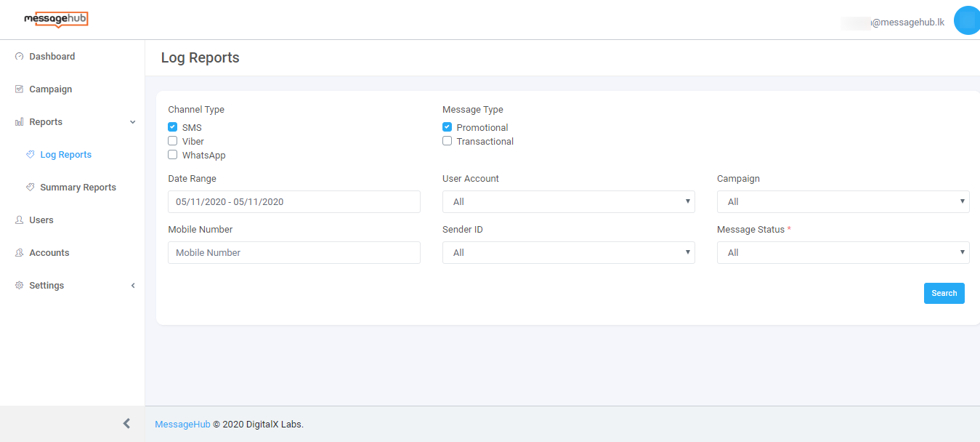Viewport: 980px width, 442px height.
Task: Open the User Account dropdown
Action: point(568,201)
